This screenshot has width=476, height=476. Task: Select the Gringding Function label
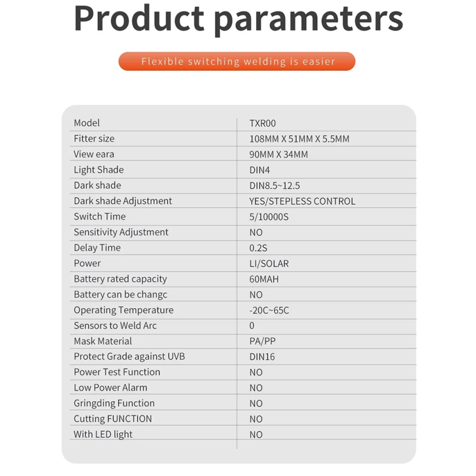[x=114, y=403]
